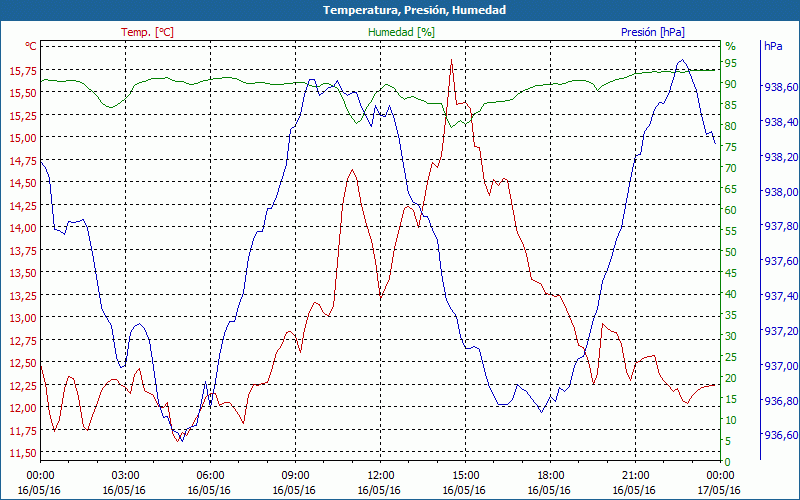Click humidity axis value 95
Image resolution: width=800 pixels, height=500 pixels.
pos(731,63)
